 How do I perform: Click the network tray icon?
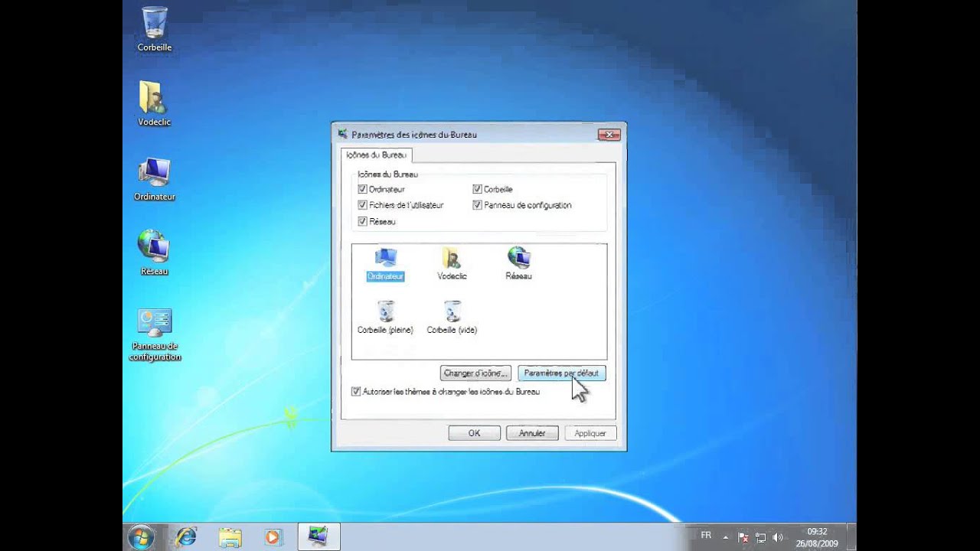click(x=760, y=538)
